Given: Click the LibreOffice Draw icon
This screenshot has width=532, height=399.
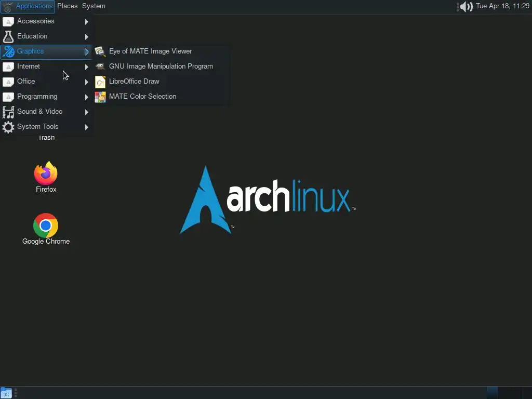Looking at the screenshot, I should [x=100, y=82].
